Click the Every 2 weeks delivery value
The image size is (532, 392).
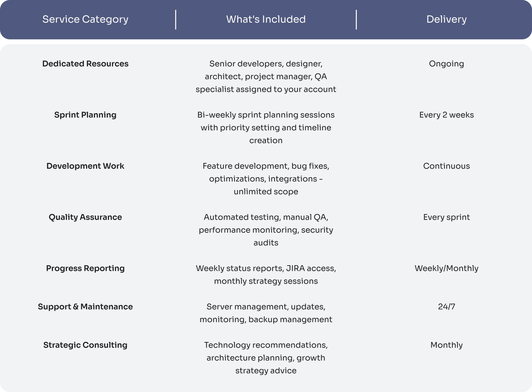click(446, 115)
